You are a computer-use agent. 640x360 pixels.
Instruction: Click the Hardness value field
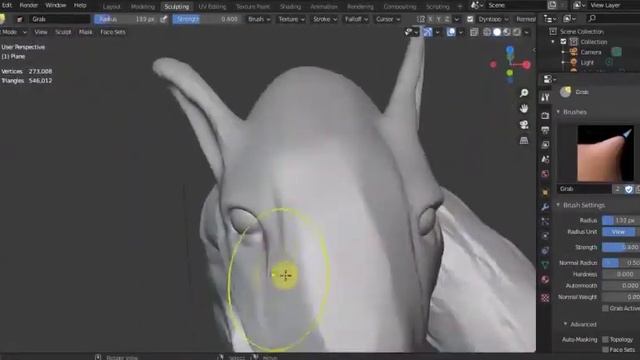pyautogui.click(x=621, y=274)
